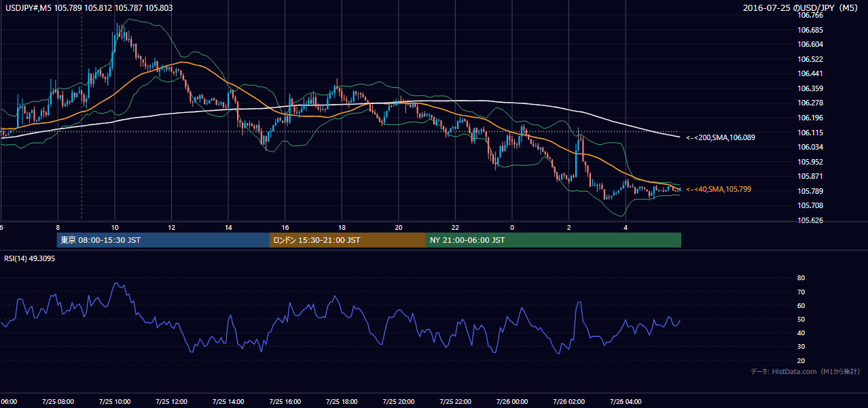Click the 7/25 10:00 time label
Image resolution: width=868 pixels, height=408 pixels.
pyautogui.click(x=114, y=401)
